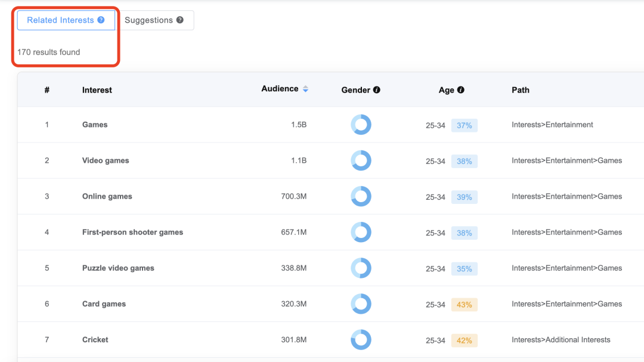Open the Suggestions tab
This screenshot has height=362, width=644.
coord(148,20)
